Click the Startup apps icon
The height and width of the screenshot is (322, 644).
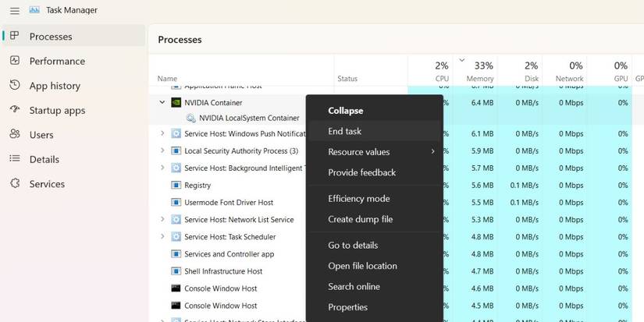pyautogui.click(x=14, y=110)
